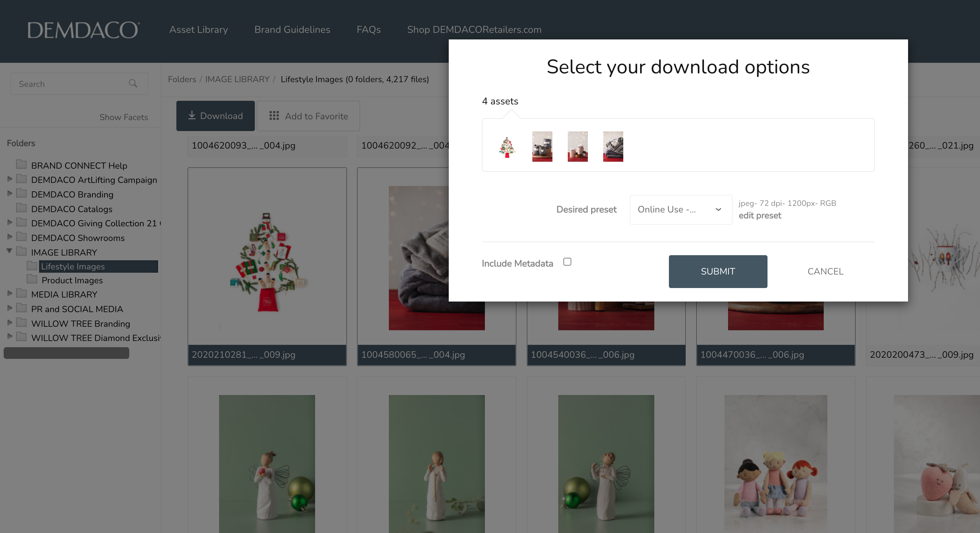Click the Folders breadcrumb link
980x533 pixels.
point(182,79)
